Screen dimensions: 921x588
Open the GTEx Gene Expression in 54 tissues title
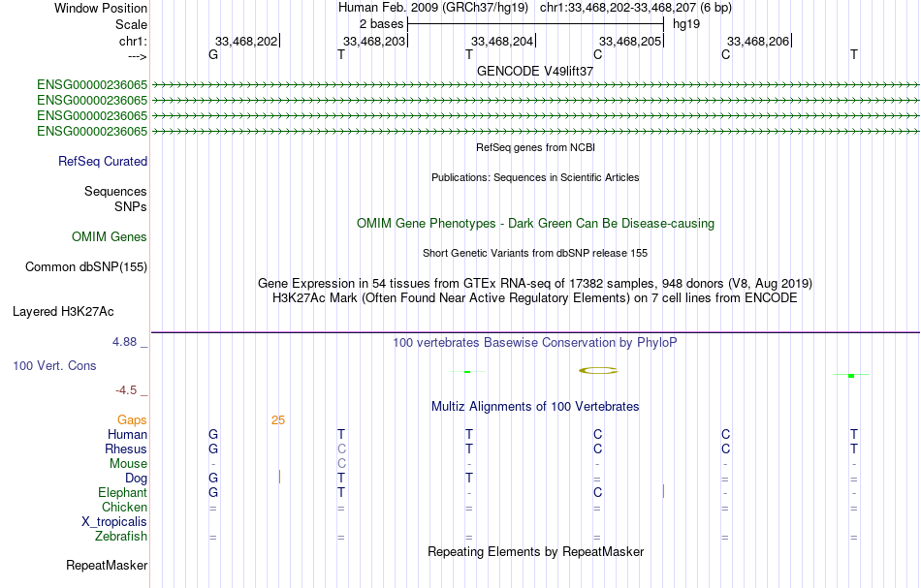coord(535,284)
